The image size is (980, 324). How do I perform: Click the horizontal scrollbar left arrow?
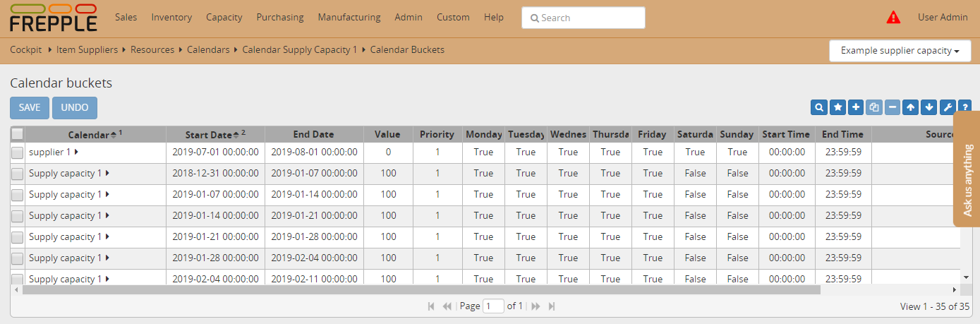(16, 289)
